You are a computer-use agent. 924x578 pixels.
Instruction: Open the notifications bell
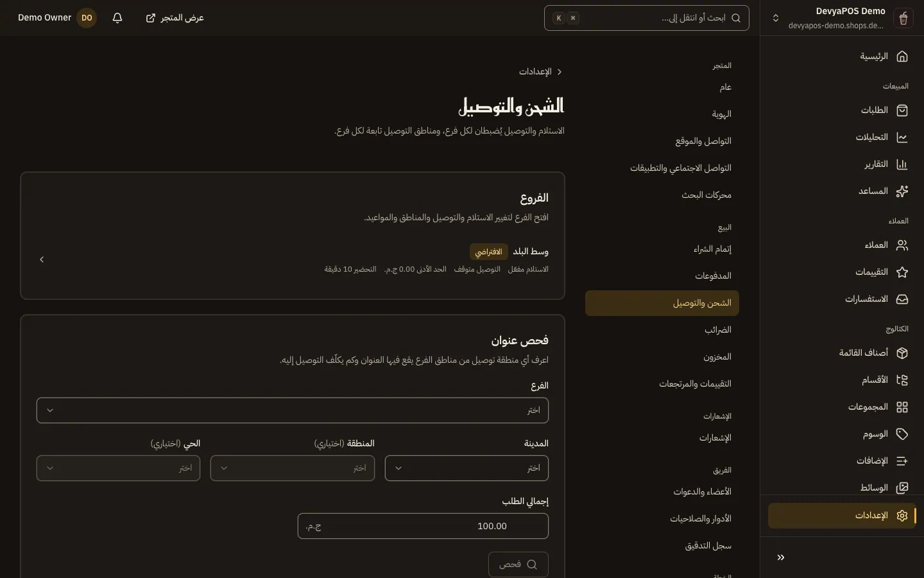[x=117, y=18]
